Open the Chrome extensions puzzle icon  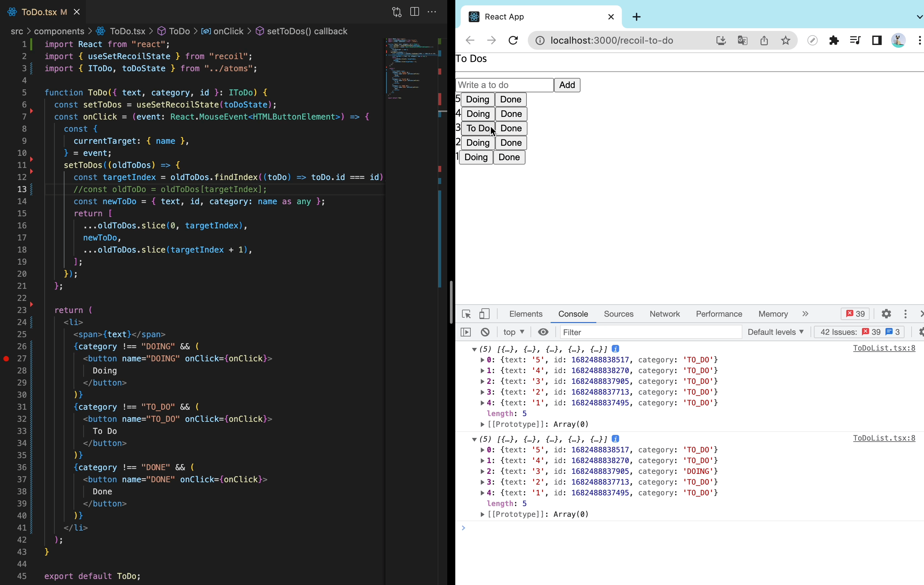click(x=833, y=40)
